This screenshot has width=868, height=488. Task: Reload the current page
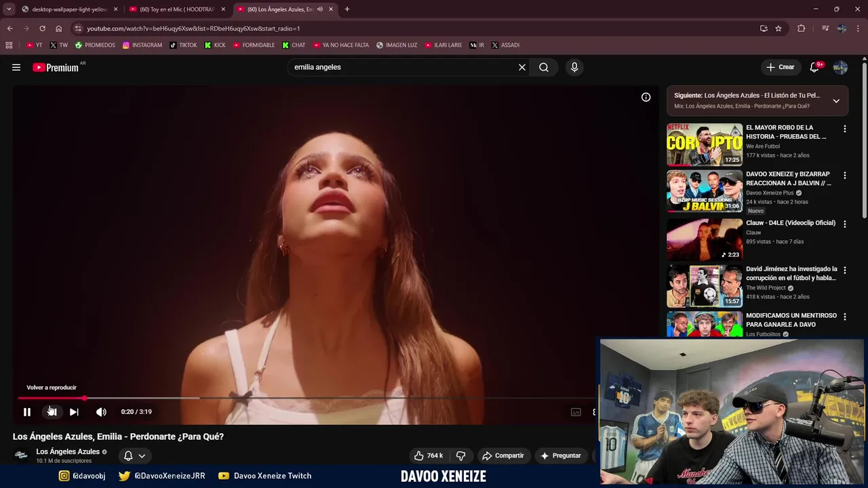click(42, 28)
